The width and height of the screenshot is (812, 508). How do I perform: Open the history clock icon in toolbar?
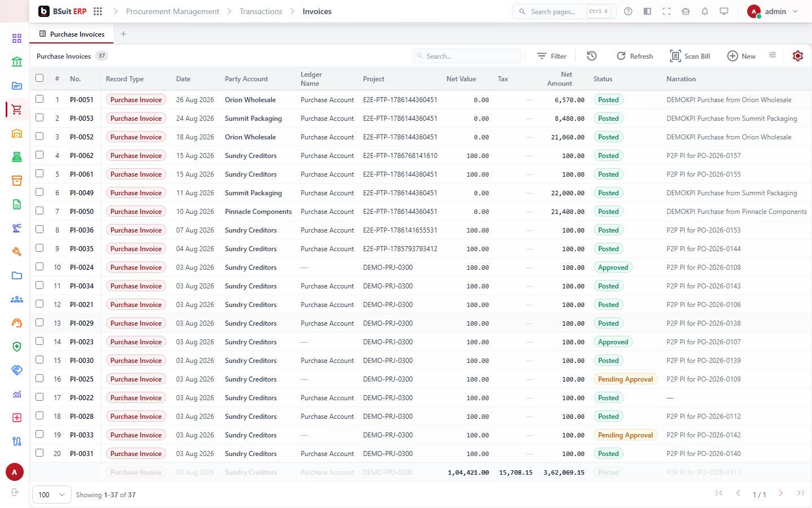click(x=592, y=56)
